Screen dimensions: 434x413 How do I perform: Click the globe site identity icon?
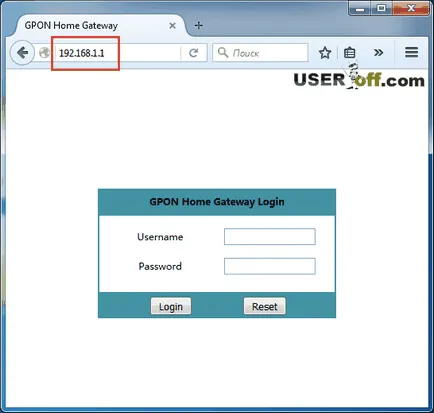click(44, 53)
